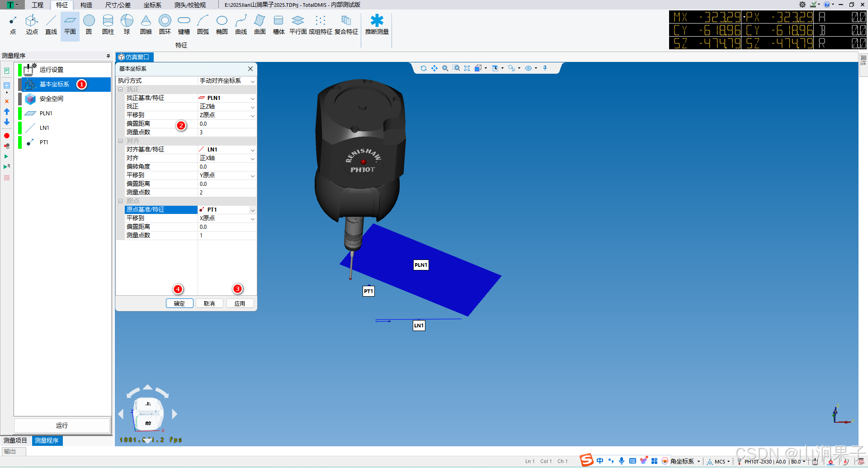Viewport: 868px width, 468px height.
Task: Open the view cube style dropdown arrow
Action: click(486, 68)
